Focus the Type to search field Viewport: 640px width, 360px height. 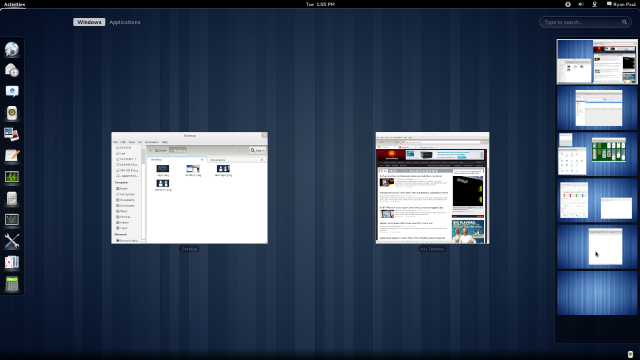(585, 22)
